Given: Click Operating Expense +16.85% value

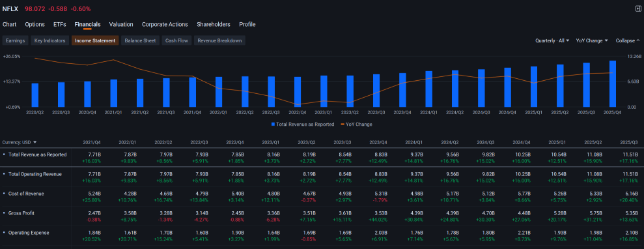Looking at the screenshot, I should pos(629,239).
